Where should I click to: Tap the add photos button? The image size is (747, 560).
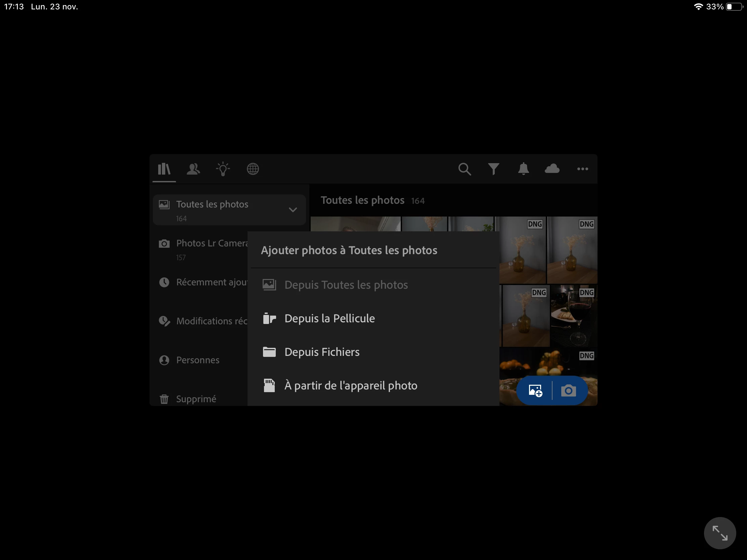(535, 390)
